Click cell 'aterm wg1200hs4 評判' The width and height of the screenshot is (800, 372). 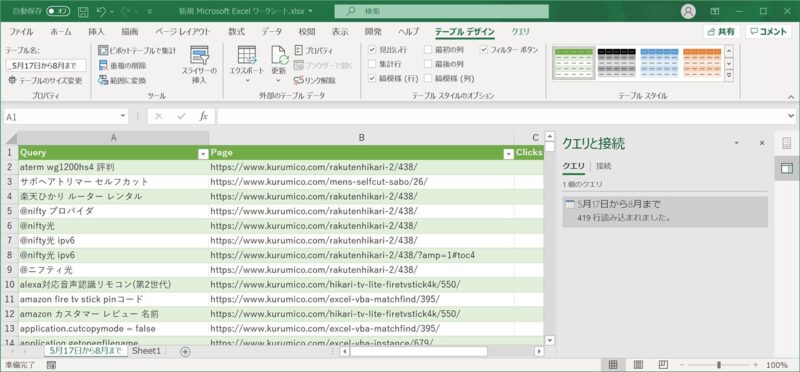click(113, 167)
